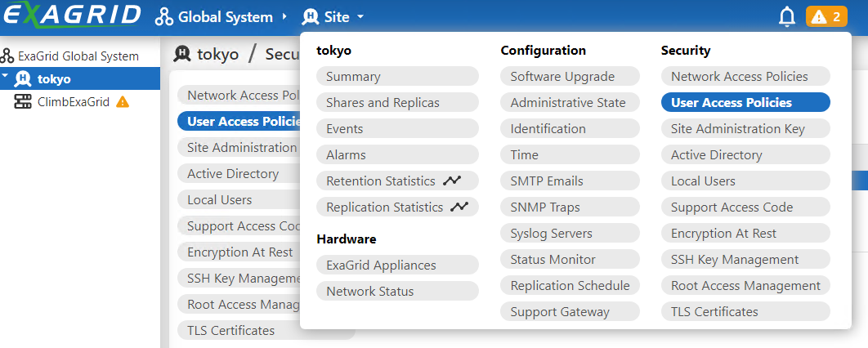Open Local Users in dropdown menu
This screenshot has height=348, width=868.
[745, 181]
